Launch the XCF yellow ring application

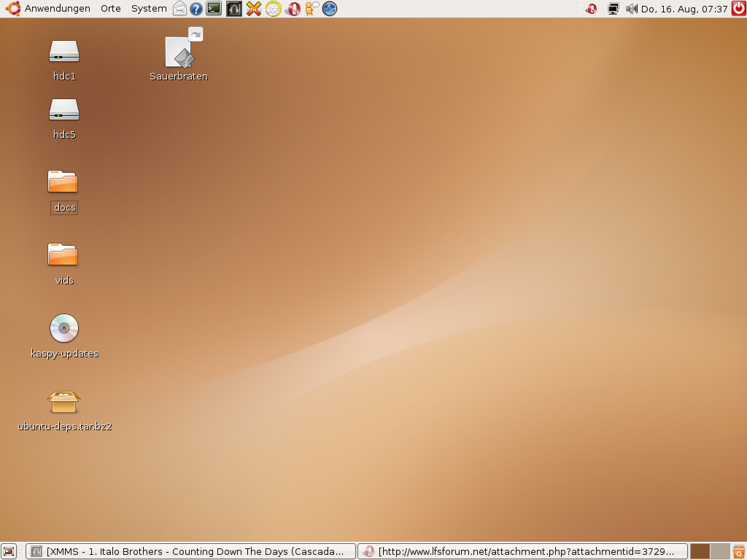pos(274,9)
